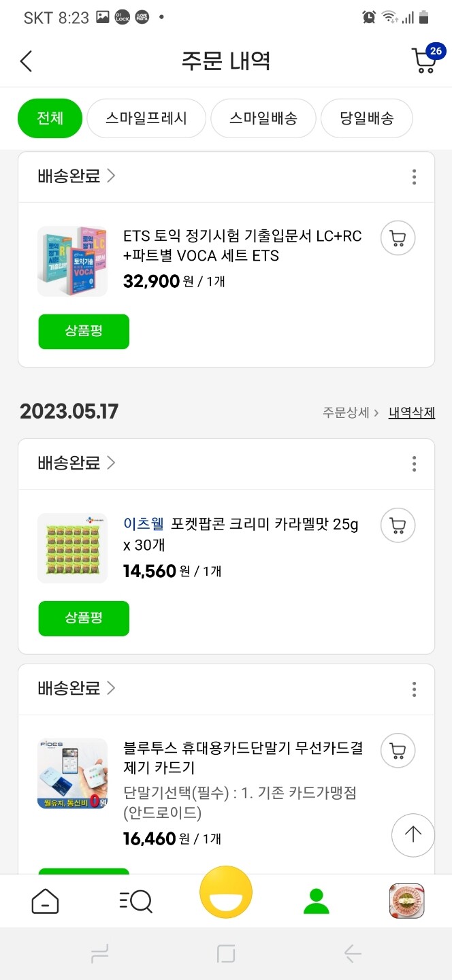
Task: Select the 스마일프레시 filter chip
Action: (146, 118)
